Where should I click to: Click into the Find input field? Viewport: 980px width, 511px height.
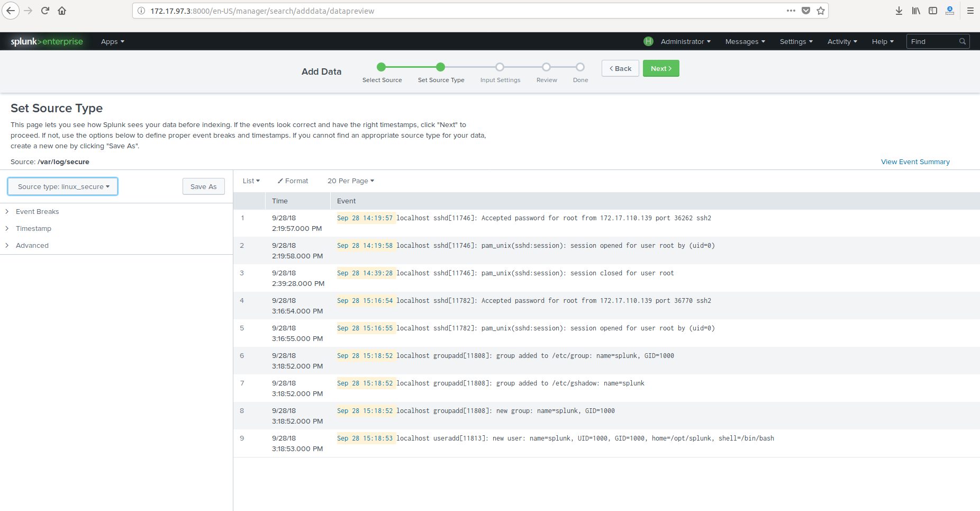932,41
